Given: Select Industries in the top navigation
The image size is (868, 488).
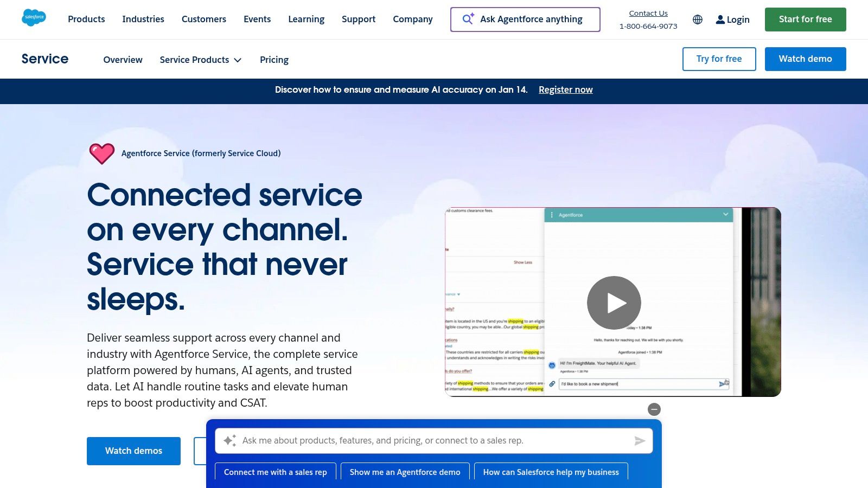Looking at the screenshot, I should (x=143, y=19).
